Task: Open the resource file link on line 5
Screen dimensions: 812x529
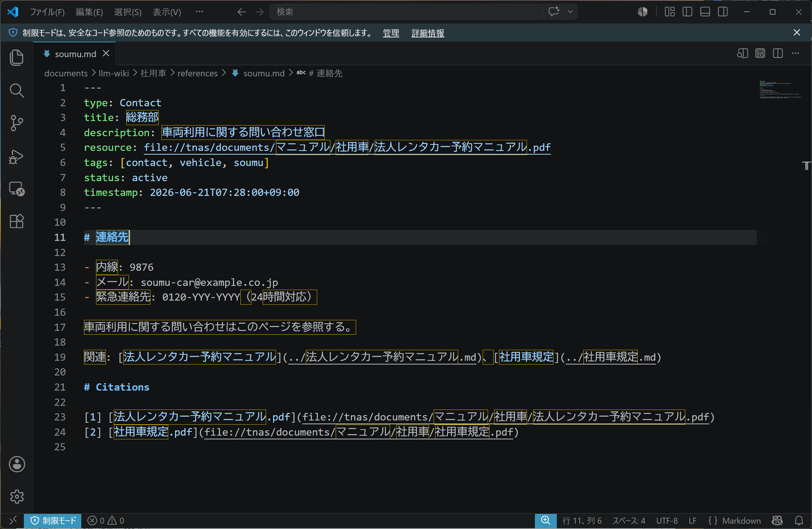Action: click(x=347, y=147)
